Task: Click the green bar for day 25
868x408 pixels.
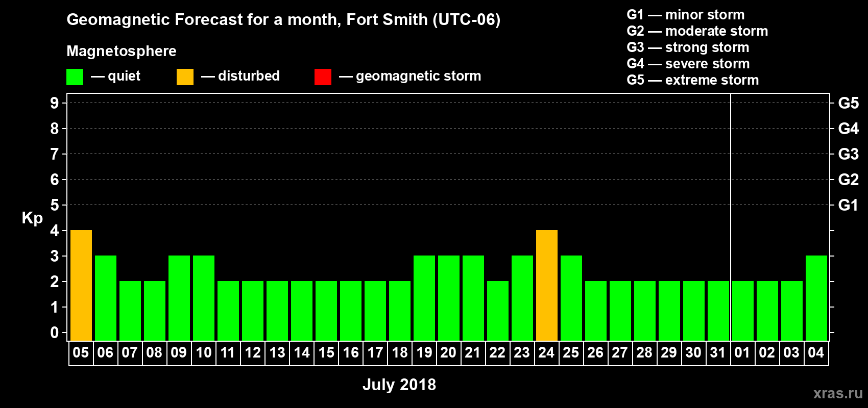Action: [x=571, y=298]
